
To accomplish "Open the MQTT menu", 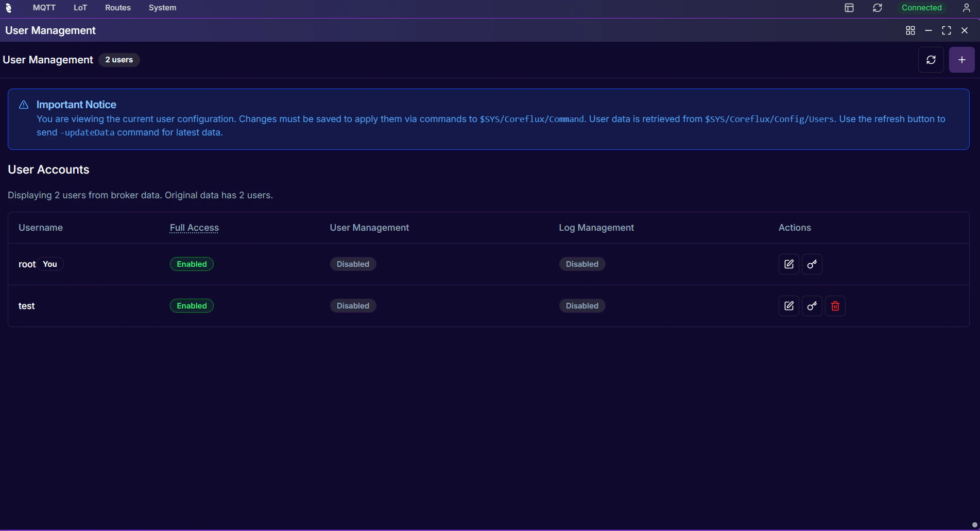I will [44, 8].
